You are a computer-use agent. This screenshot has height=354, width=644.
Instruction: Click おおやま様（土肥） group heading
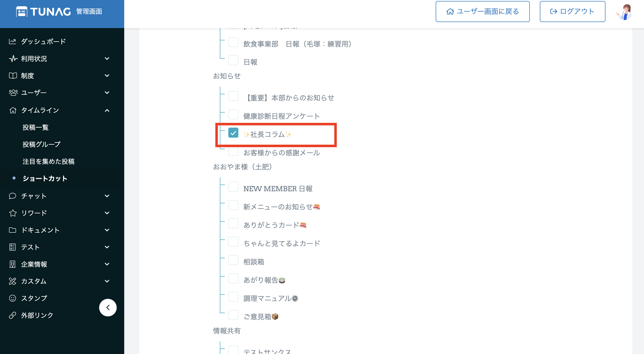(x=243, y=167)
